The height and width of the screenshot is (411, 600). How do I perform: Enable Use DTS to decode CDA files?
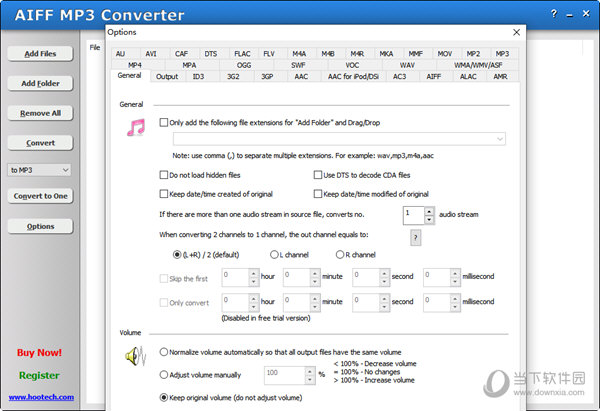pos(318,175)
